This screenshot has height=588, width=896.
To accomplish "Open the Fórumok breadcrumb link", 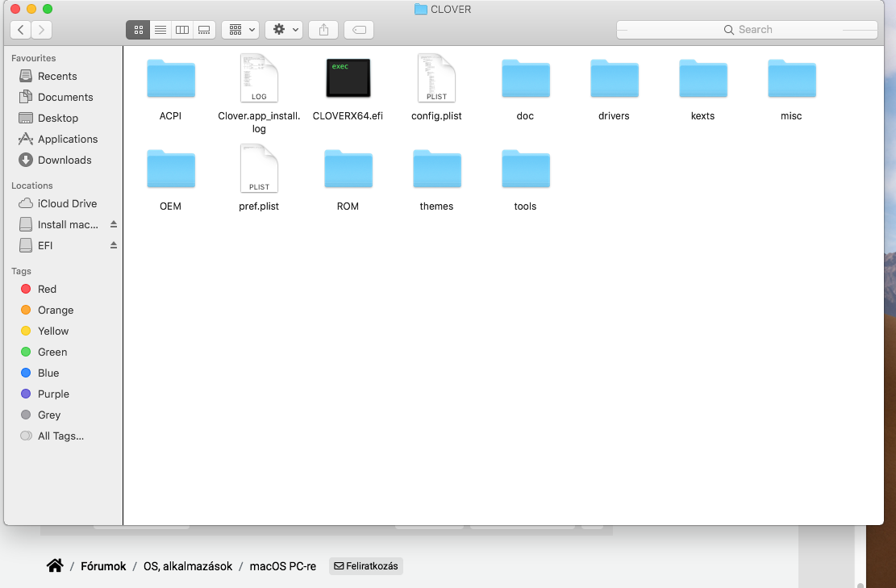I will [103, 566].
